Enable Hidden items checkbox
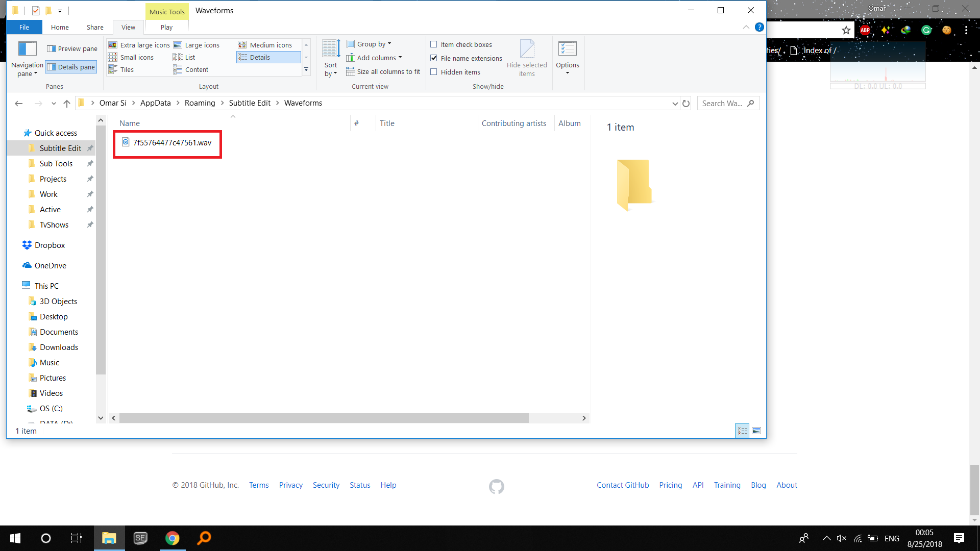 pos(434,72)
